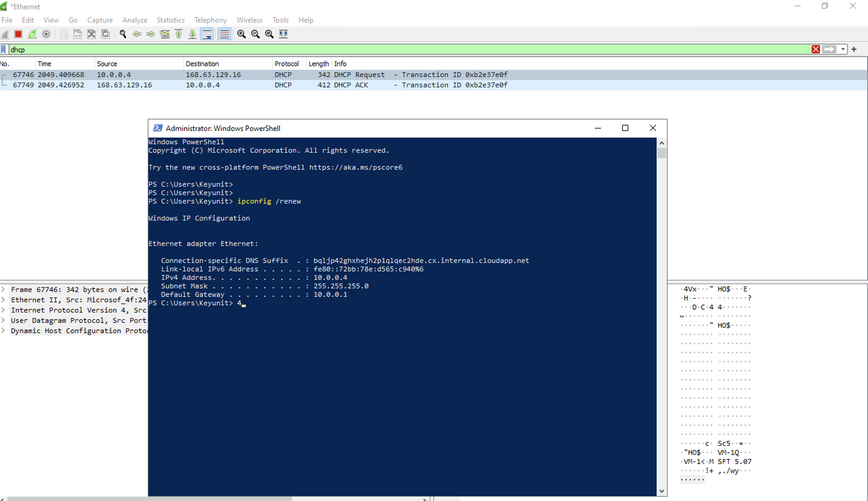Stop the running capture
Viewport: 868px width, 501px height.
pos(18,34)
